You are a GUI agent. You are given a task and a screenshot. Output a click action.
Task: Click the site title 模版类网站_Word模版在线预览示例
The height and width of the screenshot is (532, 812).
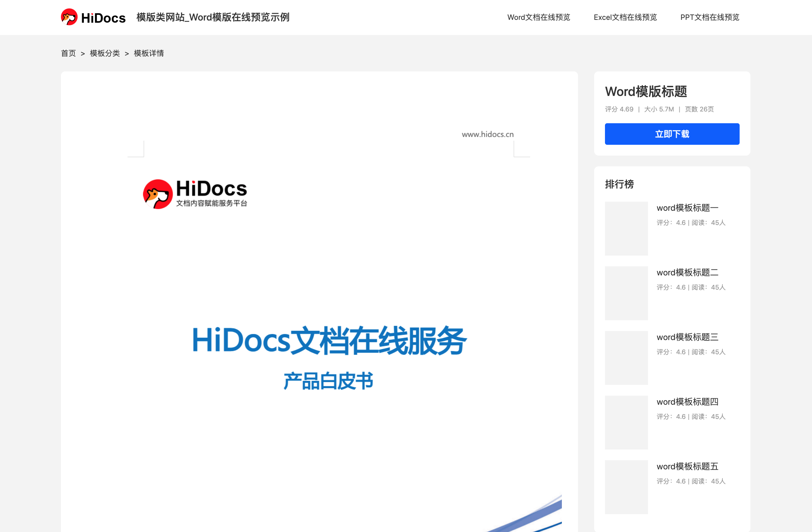pyautogui.click(x=213, y=17)
